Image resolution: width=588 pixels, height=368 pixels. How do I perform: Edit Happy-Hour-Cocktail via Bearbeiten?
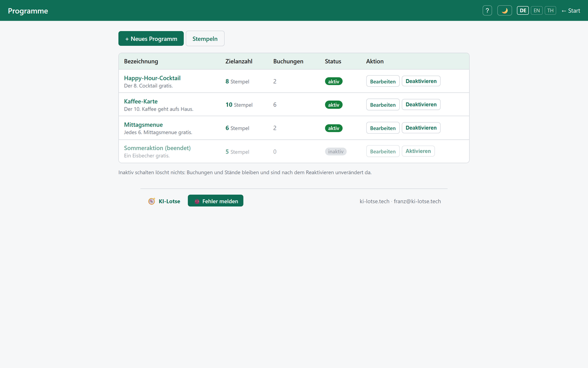click(383, 81)
